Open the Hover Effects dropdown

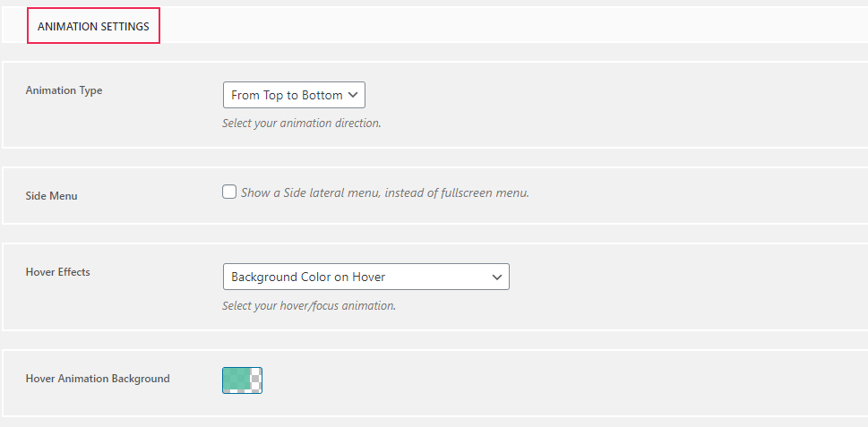click(365, 277)
